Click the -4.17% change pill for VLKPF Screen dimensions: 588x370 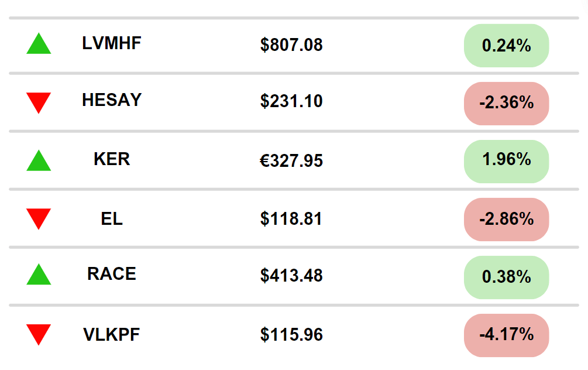506,335
